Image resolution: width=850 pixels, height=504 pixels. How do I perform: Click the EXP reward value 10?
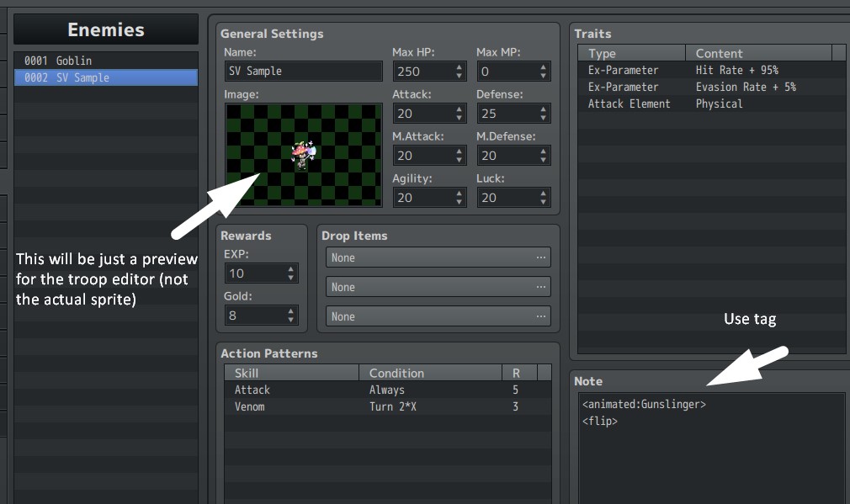pyautogui.click(x=254, y=273)
